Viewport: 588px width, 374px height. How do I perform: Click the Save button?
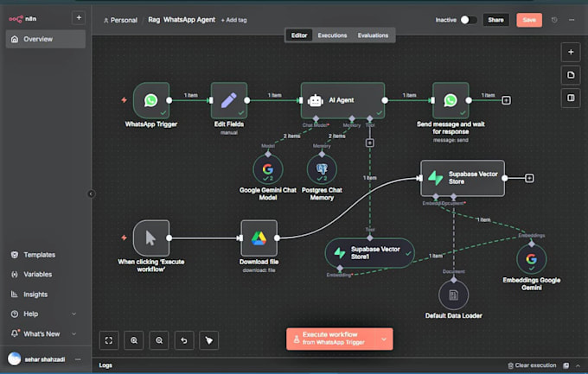coord(529,20)
